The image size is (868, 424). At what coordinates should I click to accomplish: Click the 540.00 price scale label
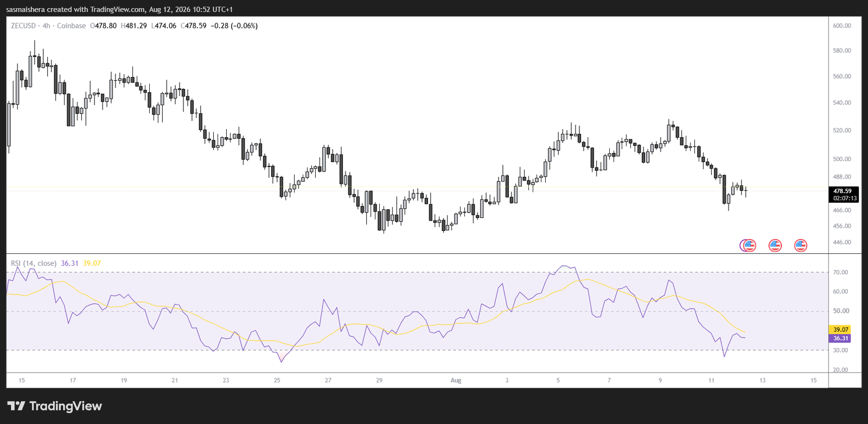pos(842,102)
